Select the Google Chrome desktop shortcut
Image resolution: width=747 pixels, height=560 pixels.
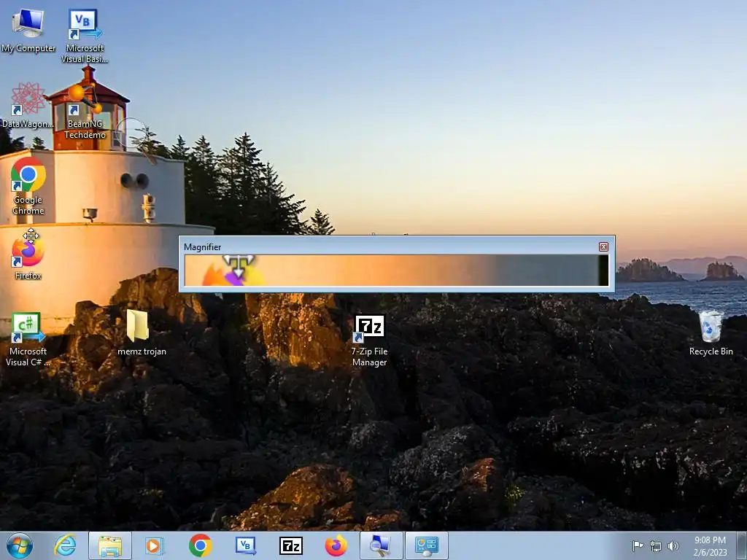(x=28, y=186)
